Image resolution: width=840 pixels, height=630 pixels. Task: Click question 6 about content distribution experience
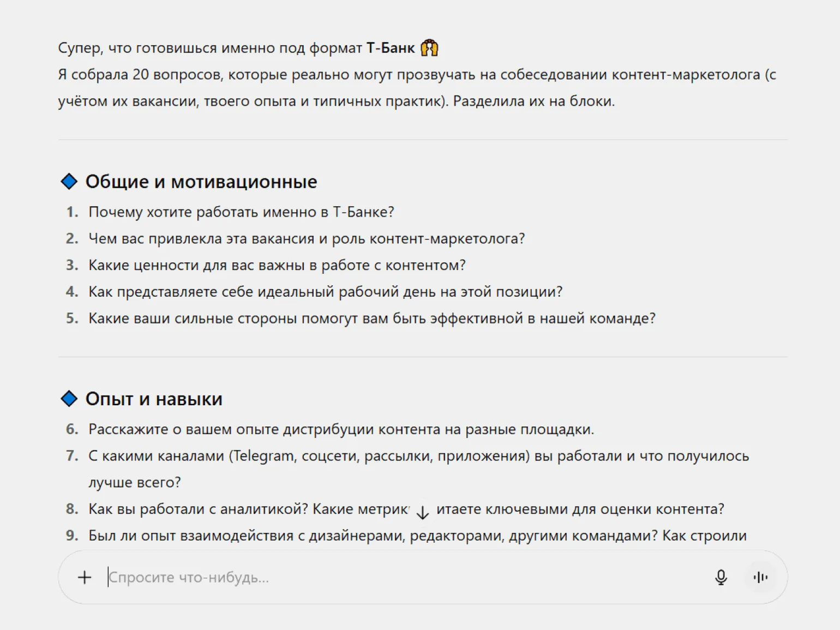click(x=341, y=429)
